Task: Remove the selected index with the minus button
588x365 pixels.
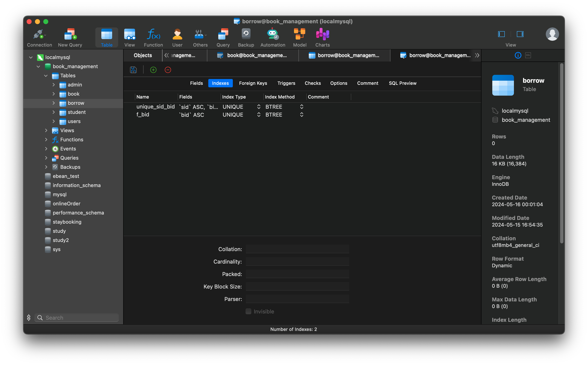Action: click(168, 70)
